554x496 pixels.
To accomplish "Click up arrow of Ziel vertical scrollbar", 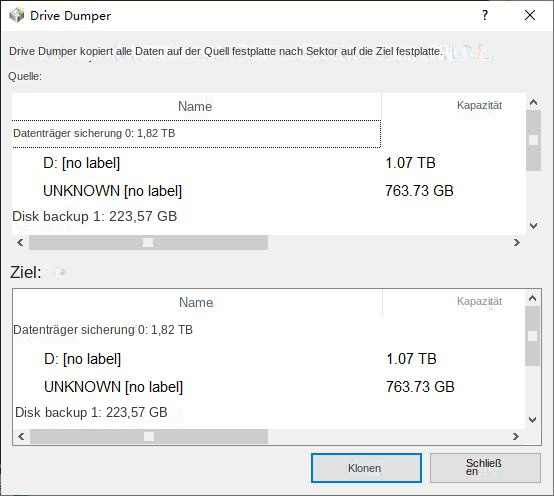I will point(532,299).
